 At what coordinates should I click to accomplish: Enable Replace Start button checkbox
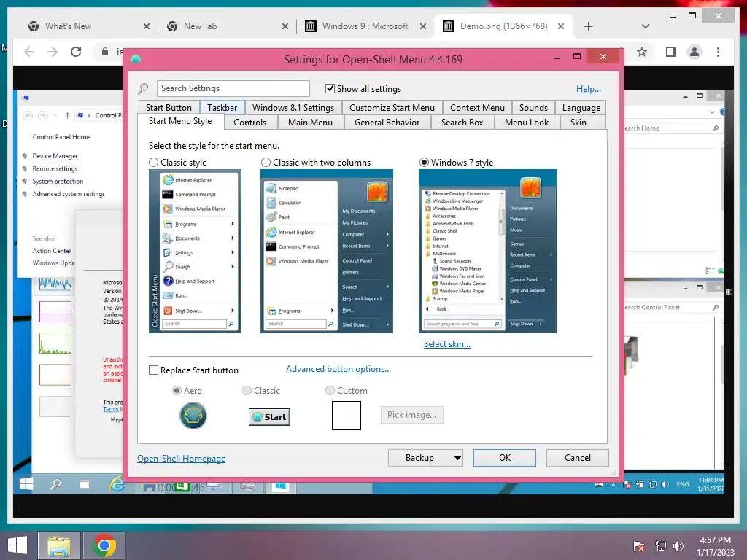[153, 370]
